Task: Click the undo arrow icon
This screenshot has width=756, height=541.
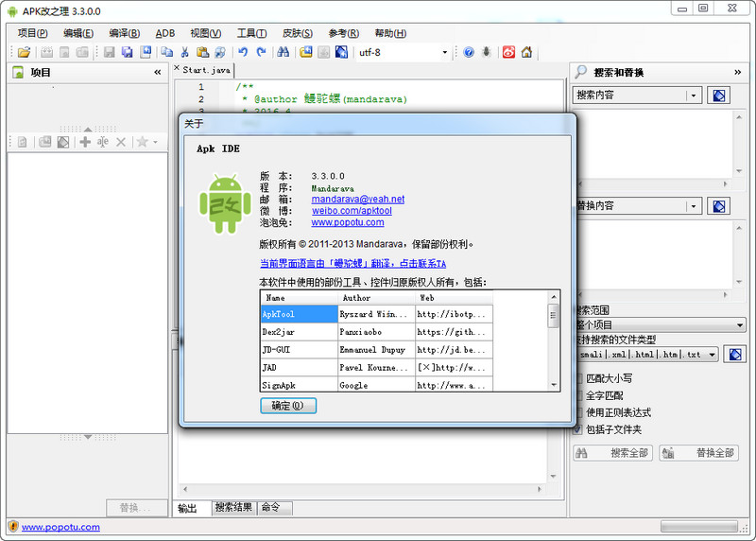Action: [x=244, y=52]
